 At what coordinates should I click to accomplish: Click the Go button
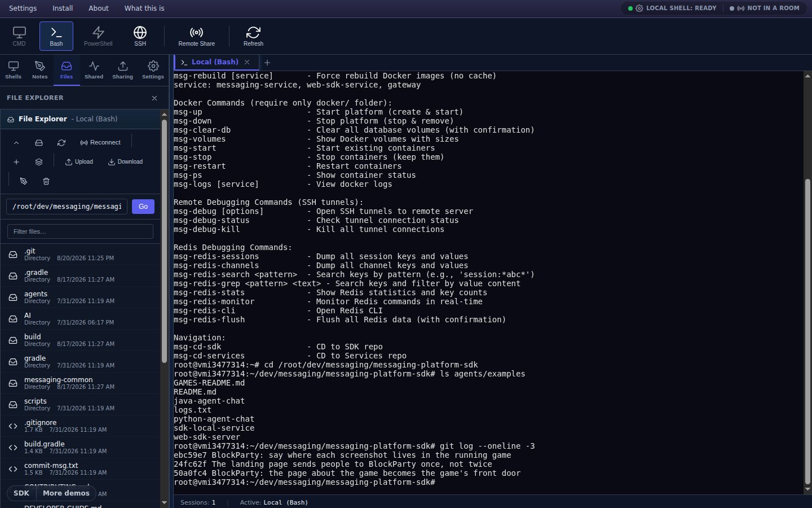(x=143, y=207)
